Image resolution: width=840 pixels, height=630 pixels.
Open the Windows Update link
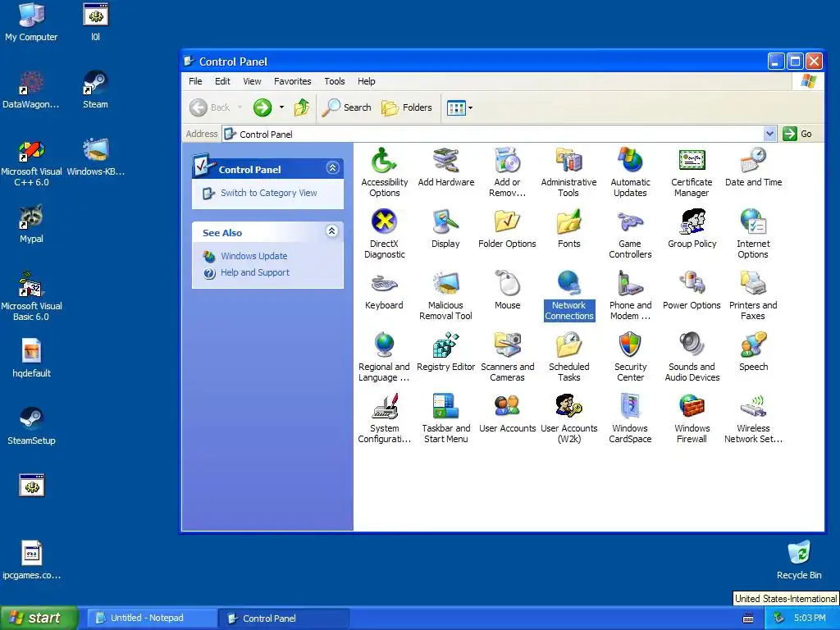[254, 256]
